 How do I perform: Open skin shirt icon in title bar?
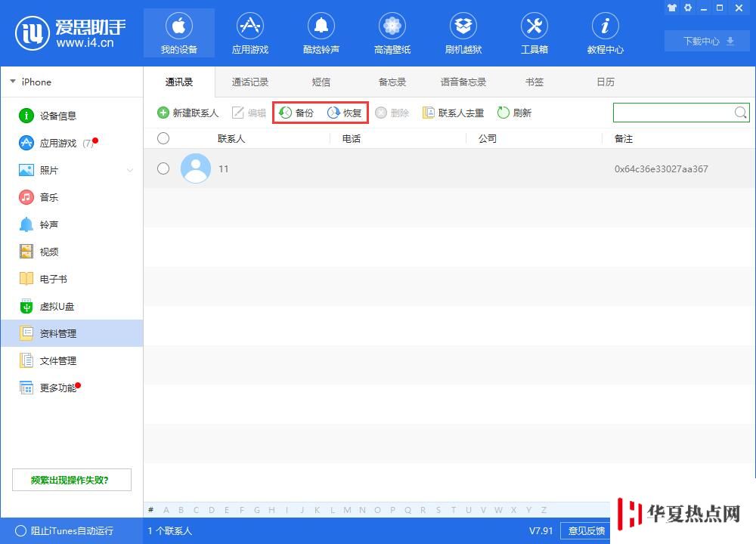[x=671, y=8]
